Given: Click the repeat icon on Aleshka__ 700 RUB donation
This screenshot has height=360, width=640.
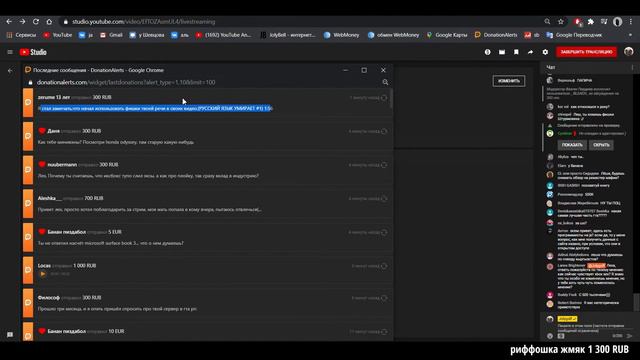Looking at the screenshot, I should click(384, 199).
